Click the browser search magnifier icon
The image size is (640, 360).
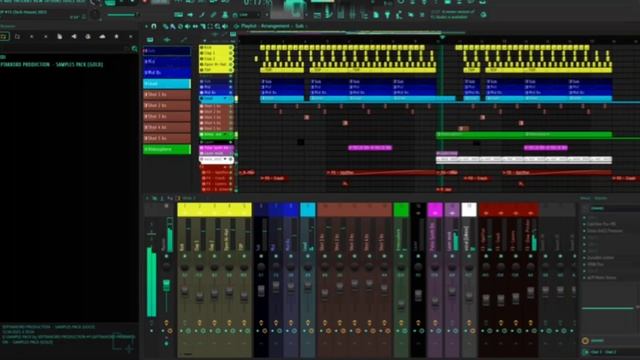click(x=134, y=49)
